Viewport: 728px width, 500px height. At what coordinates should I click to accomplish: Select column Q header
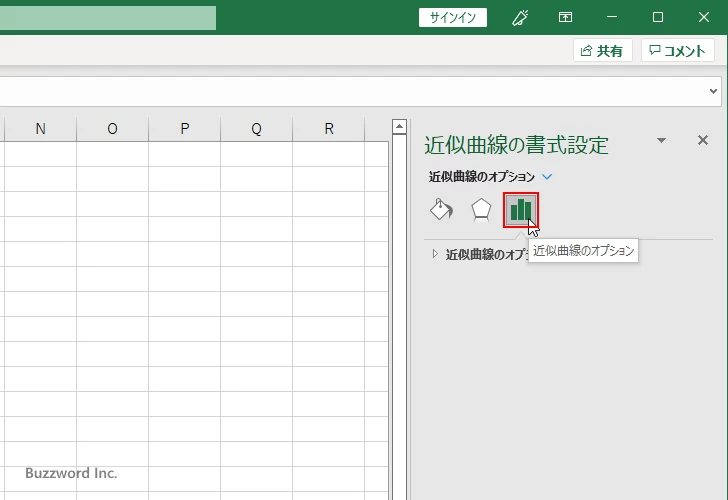point(256,128)
